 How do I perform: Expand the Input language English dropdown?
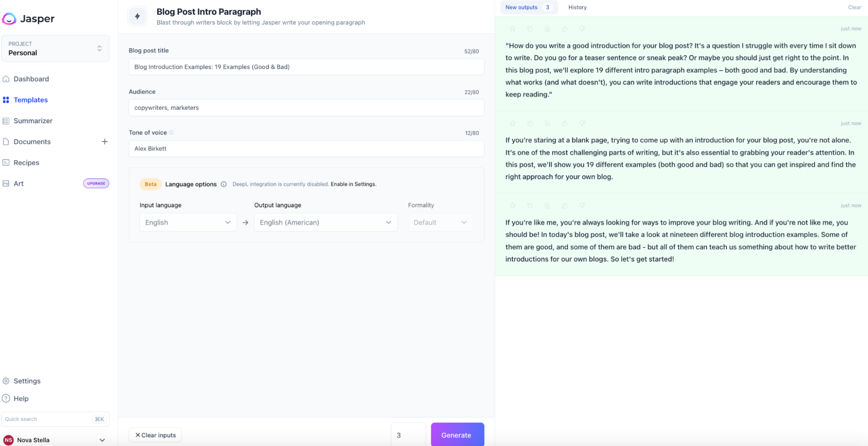(x=188, y=222)
